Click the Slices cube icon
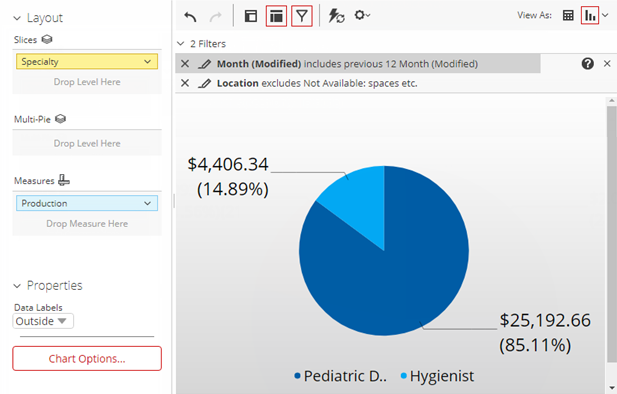Viewport: 617px width, 394px height. (47, 39)
